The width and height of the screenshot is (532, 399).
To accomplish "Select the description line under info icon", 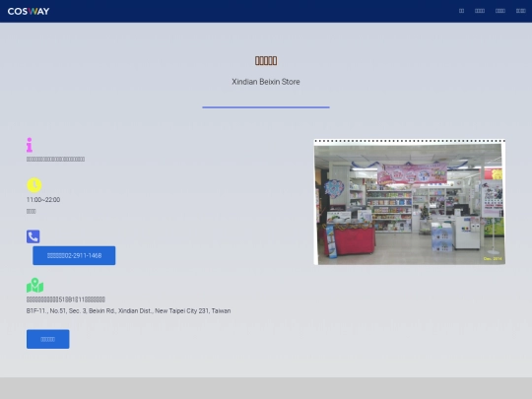I will point(55,160).
